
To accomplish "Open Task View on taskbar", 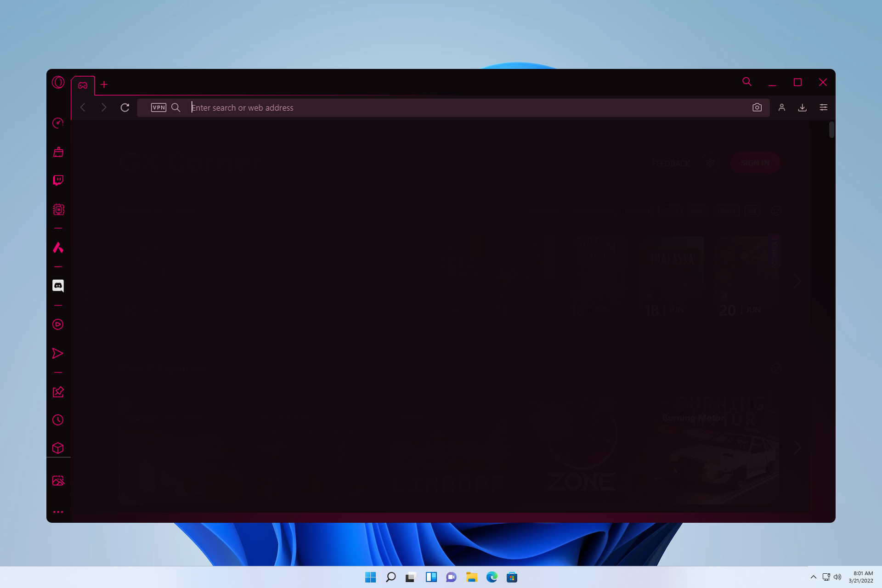I will coord(411,577).
